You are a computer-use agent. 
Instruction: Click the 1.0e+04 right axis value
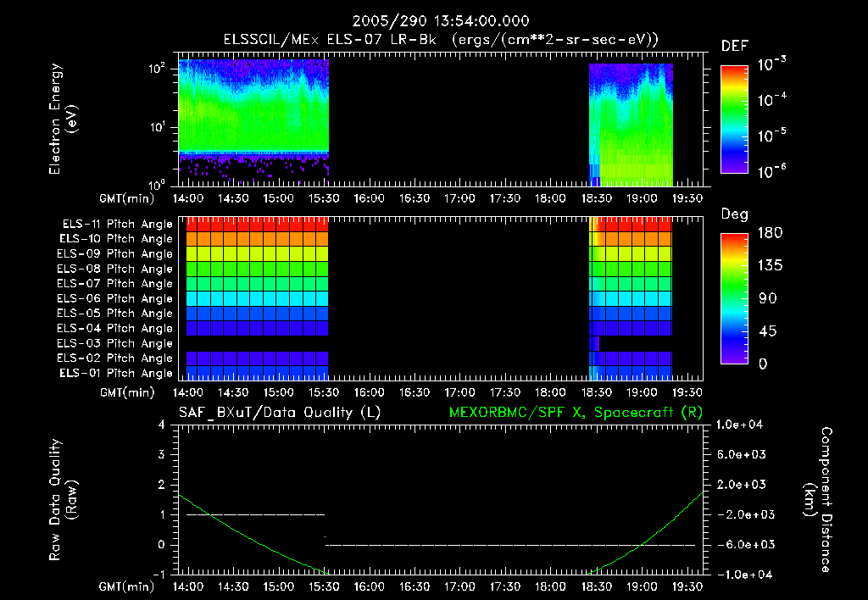point(739,425)
